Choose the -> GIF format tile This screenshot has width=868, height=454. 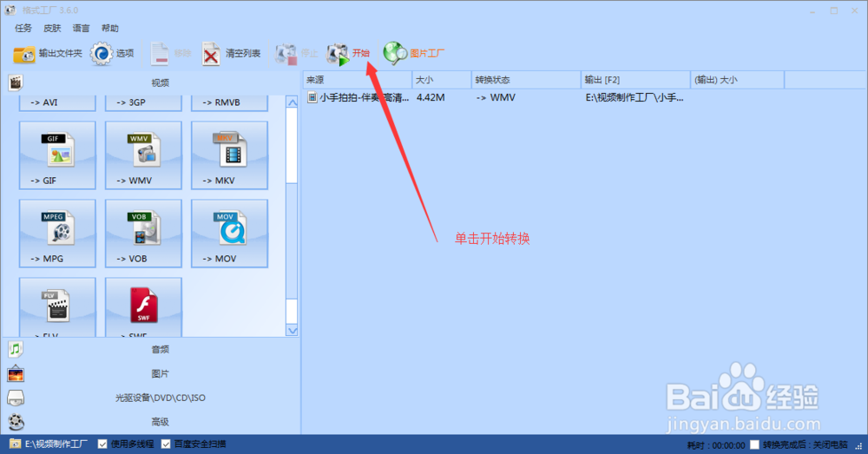click(x=57, y=155)
